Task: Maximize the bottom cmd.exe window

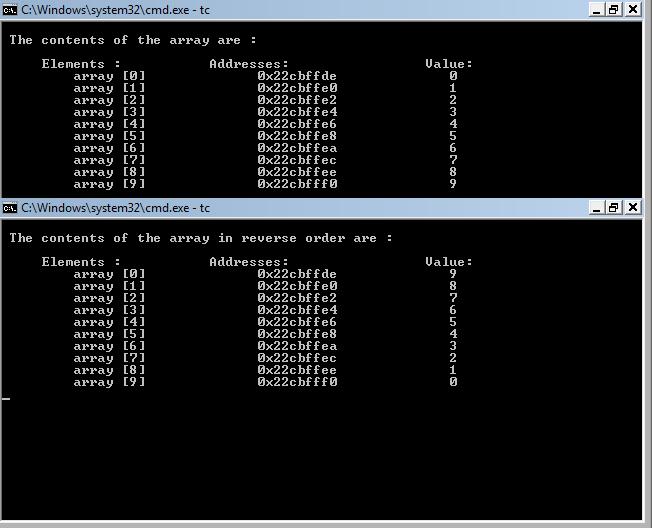Action: point(615,208)
